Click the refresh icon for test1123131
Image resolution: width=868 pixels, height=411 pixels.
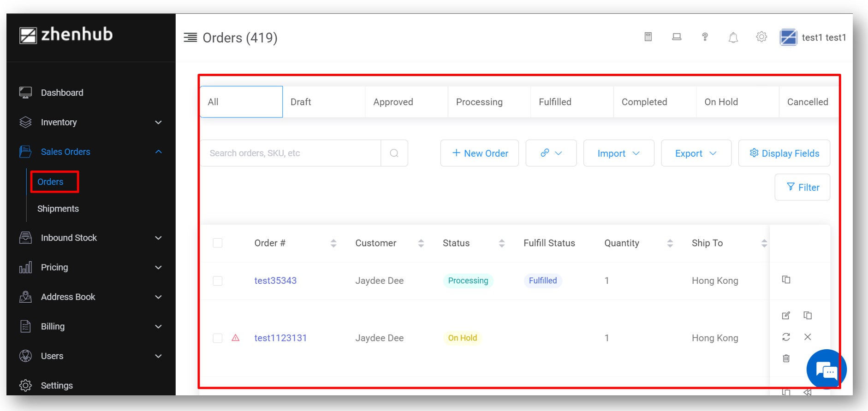786,337
